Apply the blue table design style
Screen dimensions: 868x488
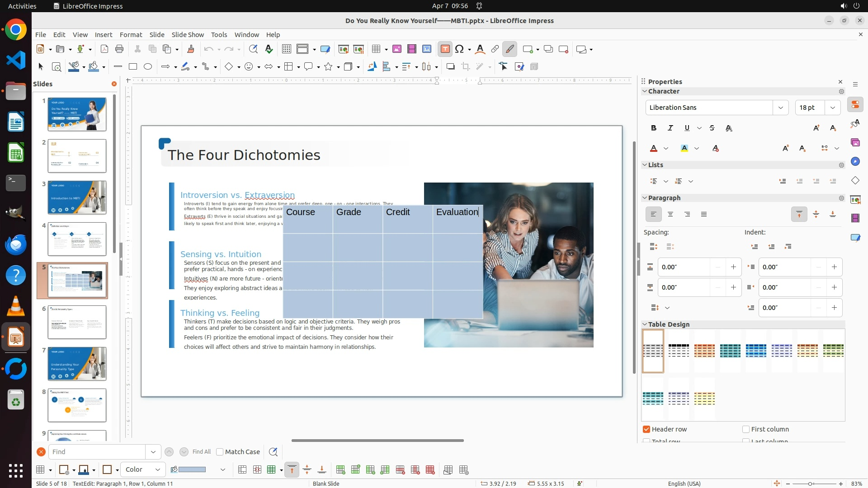point(756,351)
